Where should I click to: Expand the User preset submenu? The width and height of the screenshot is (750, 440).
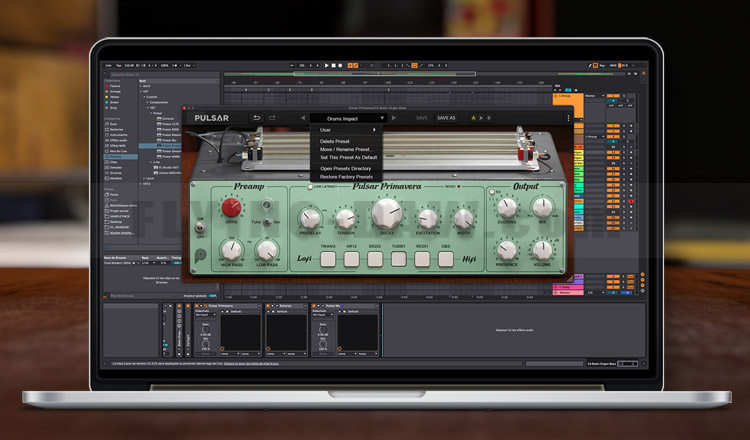tap(347, 130)
